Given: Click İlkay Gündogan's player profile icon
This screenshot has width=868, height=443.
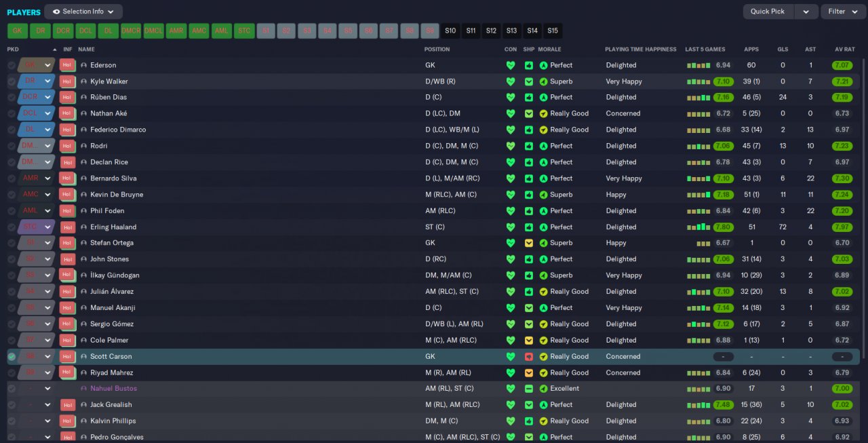Looking at the screenshot, I should pyautogui.click(x=84, y=275).
